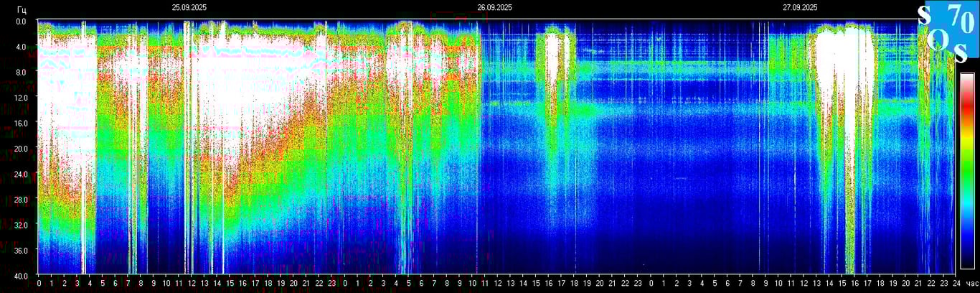Screen dimensions: 980x293
Task: Click the 36.0 frequency axis label
Action: point(21,250)
